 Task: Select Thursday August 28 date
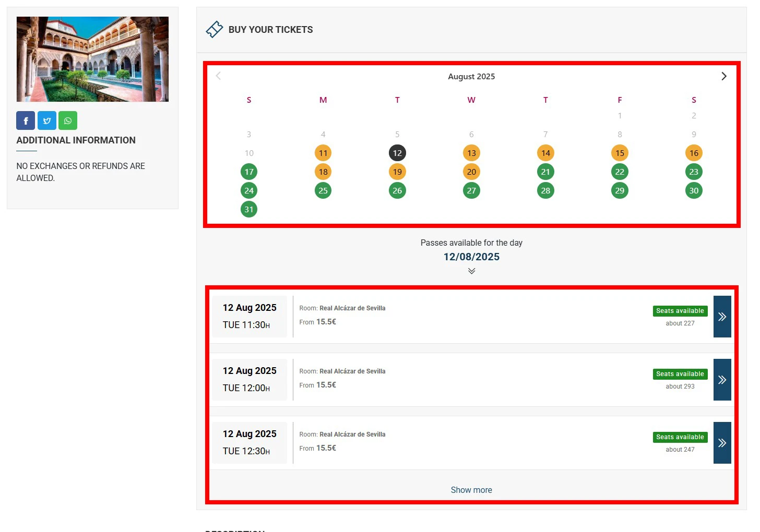[545, 190]
